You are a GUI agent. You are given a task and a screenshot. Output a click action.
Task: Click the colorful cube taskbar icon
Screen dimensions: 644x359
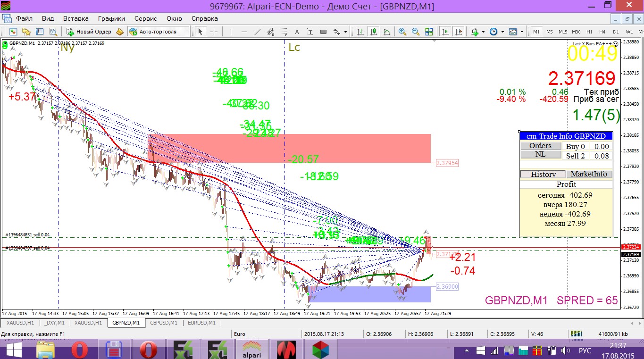point(320,349)
